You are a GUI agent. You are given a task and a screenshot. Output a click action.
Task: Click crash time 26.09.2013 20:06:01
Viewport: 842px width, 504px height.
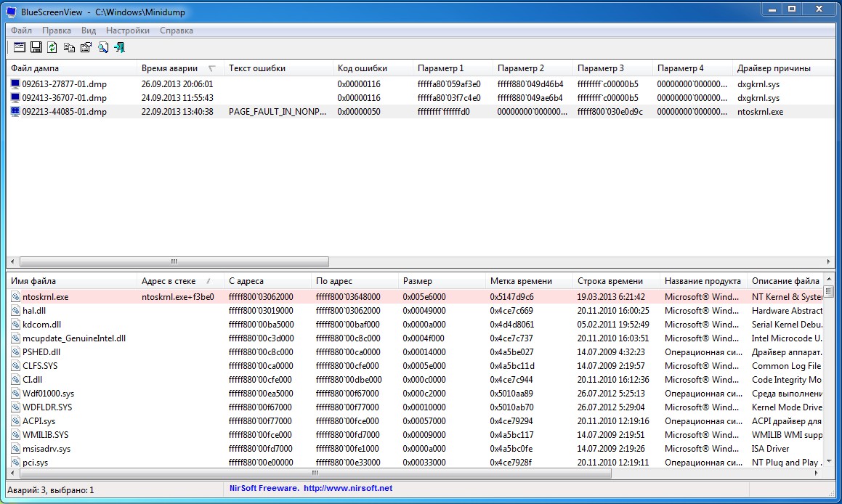(x=177, y=84)
